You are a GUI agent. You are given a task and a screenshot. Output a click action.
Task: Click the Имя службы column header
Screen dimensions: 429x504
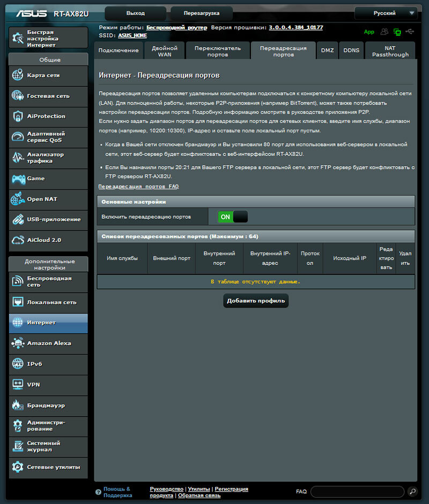122,258
